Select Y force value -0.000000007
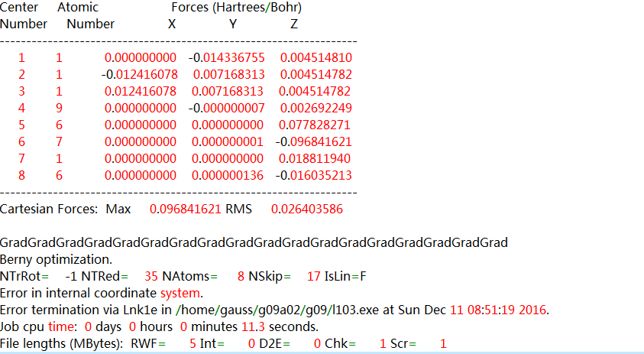 227,108
